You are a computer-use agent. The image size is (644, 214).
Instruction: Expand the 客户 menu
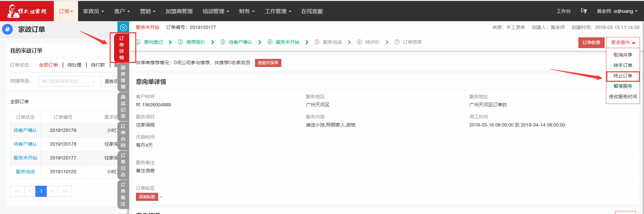[x=122, y=11]
